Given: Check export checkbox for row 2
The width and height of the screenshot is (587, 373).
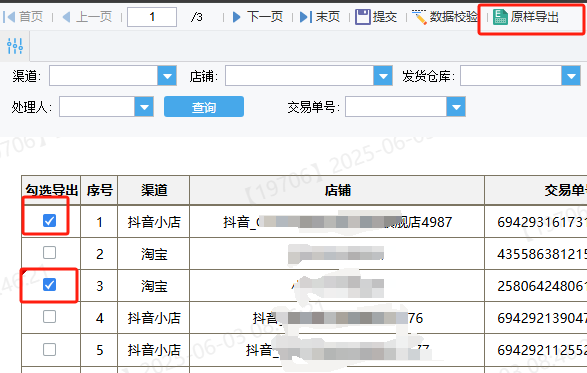Looking at the screenshot, I should tap(49, 253).
